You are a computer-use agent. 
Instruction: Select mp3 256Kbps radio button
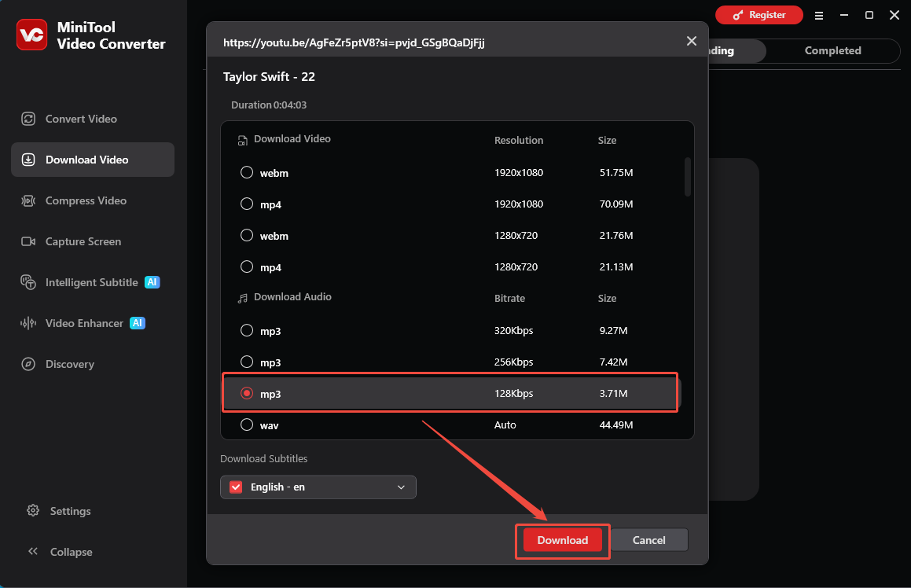247,362
